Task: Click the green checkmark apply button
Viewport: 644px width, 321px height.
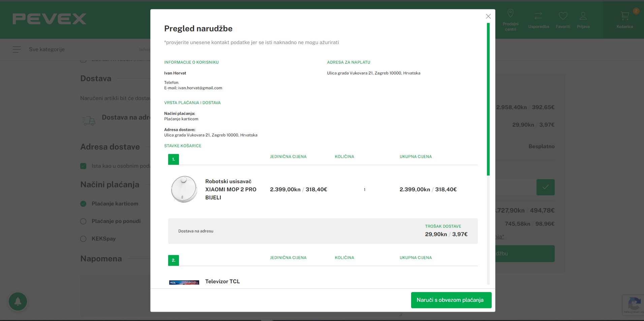Action: pyautogui.click(x=545, y=187)
